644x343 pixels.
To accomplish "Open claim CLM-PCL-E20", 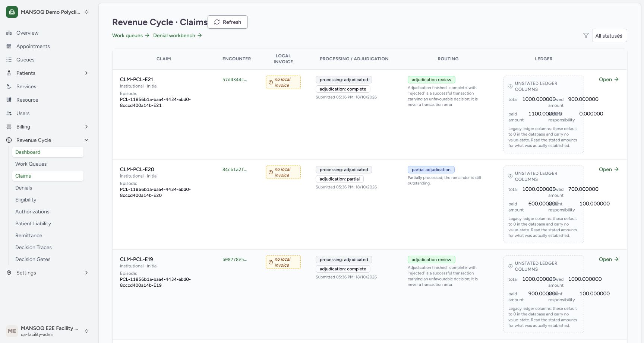I will (x=609, y=169).
